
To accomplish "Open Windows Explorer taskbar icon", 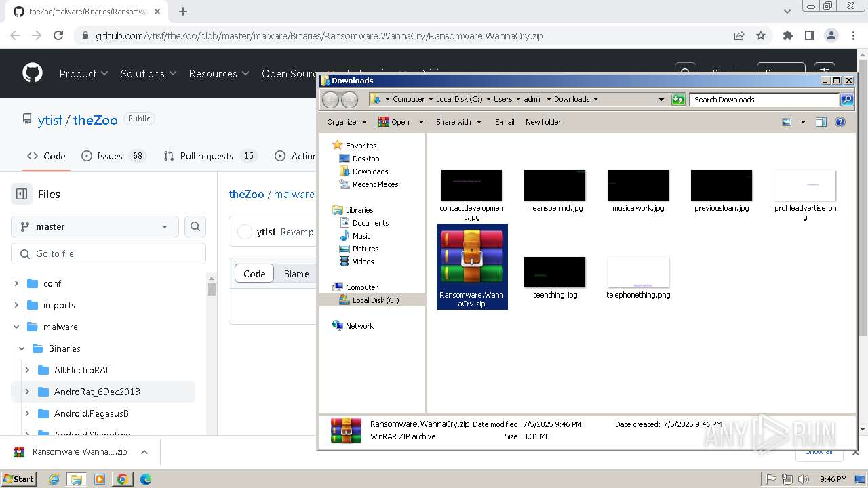I will (x=77, y=479).
